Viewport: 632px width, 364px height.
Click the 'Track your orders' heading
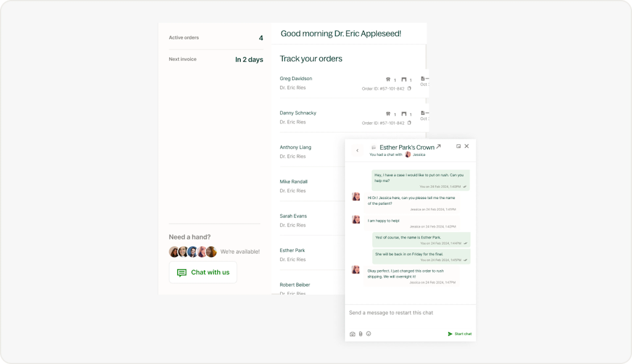click(x=311, y=59)
